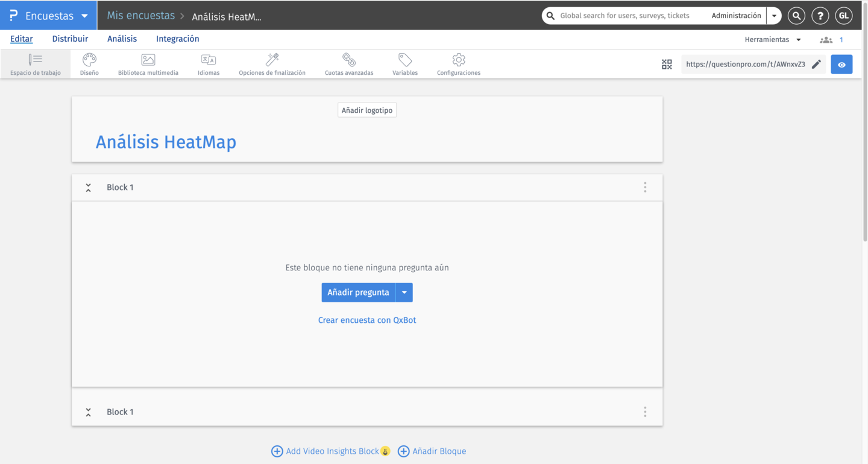Screen dimensions: 868x464
Task: Click the round search icon in header
Action: click(x=796, y=16)
